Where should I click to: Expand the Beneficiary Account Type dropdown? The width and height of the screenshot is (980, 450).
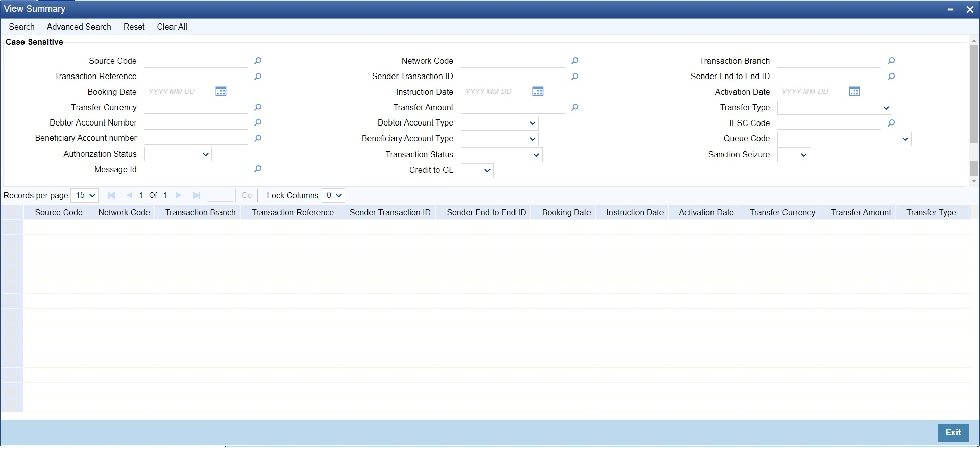pos(500,139)
